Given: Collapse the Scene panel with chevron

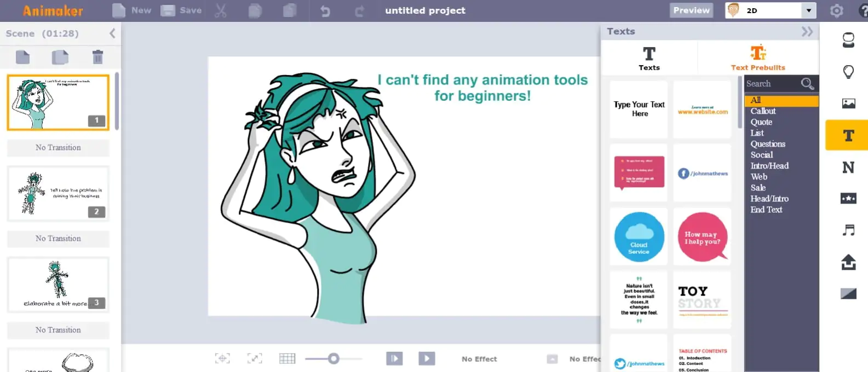Looking at the screenshot, I should click(112, 33).
